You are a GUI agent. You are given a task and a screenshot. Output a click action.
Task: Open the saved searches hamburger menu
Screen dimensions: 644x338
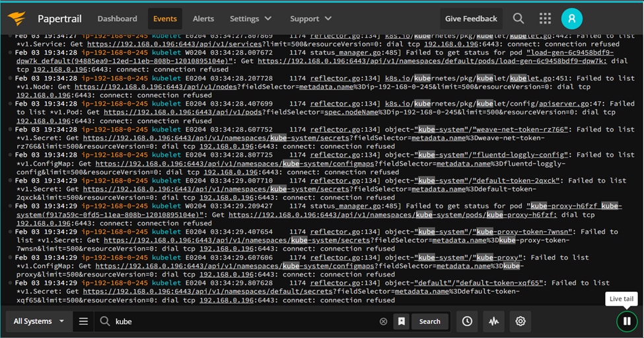pos(83,321)
